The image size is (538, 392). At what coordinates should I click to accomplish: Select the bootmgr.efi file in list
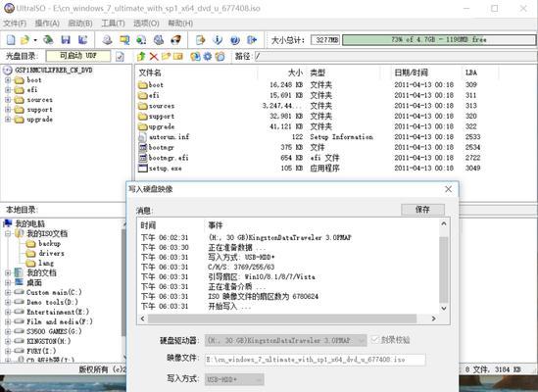(169, 158)
